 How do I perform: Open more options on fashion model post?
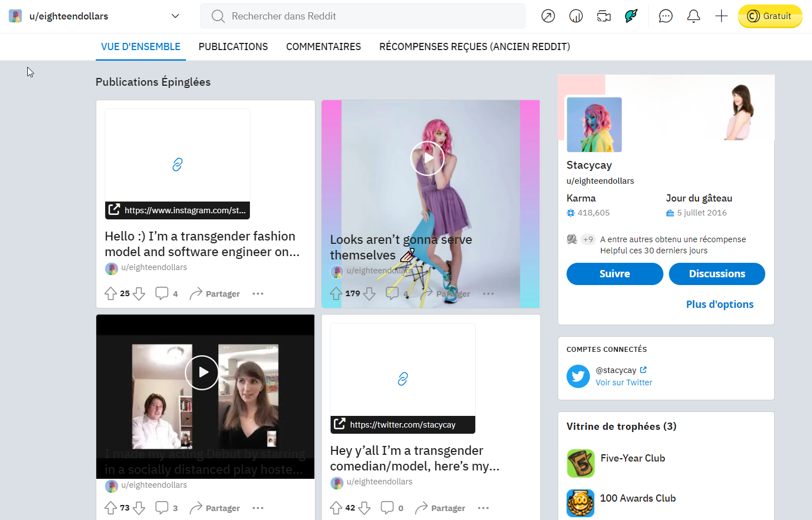click(258, 293)
